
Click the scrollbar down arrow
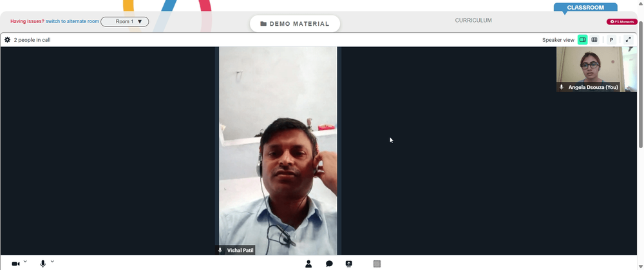641,266
